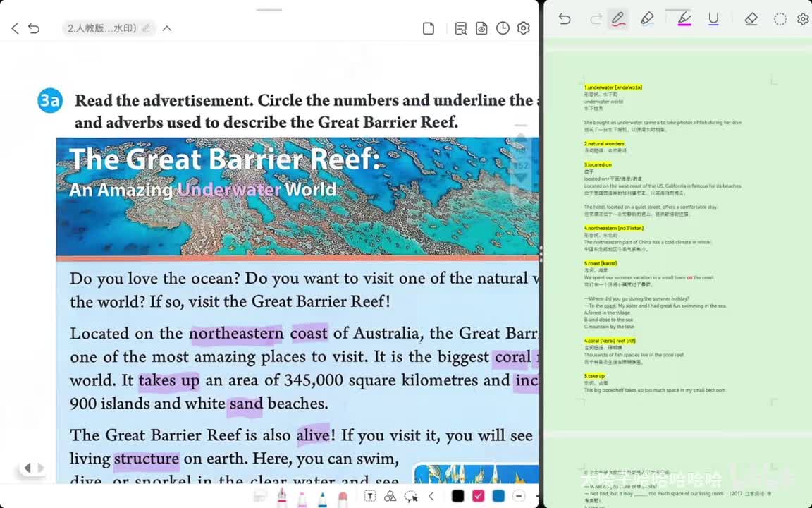Select the marker tool in notes panel
This screenshot has width=812, height=508.
pos(647,19)
